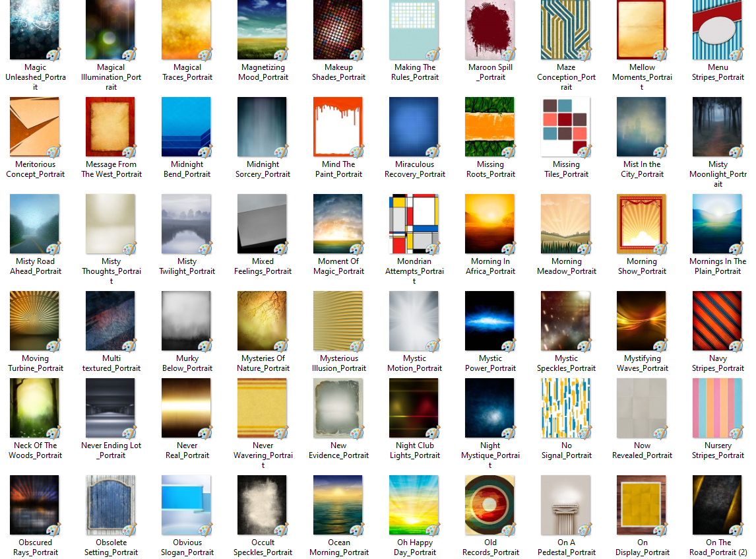Click the Morning Show_Portrait thumbnail
The height and width of the screenshot is (559, 756).
[642, 224]
